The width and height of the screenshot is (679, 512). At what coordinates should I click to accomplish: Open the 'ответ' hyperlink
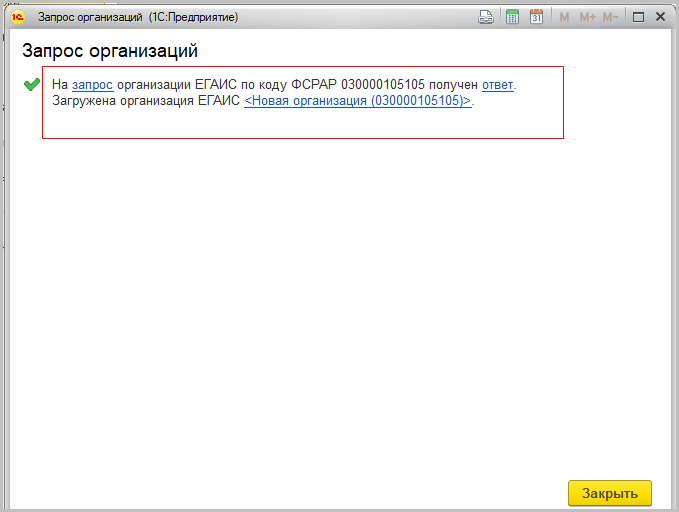pos(498,84)
